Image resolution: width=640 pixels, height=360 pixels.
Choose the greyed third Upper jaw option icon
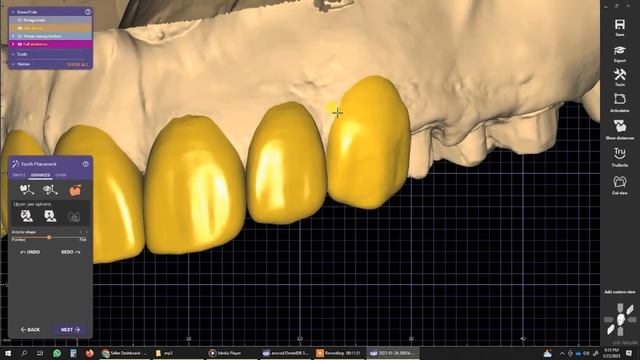(74, 216)
